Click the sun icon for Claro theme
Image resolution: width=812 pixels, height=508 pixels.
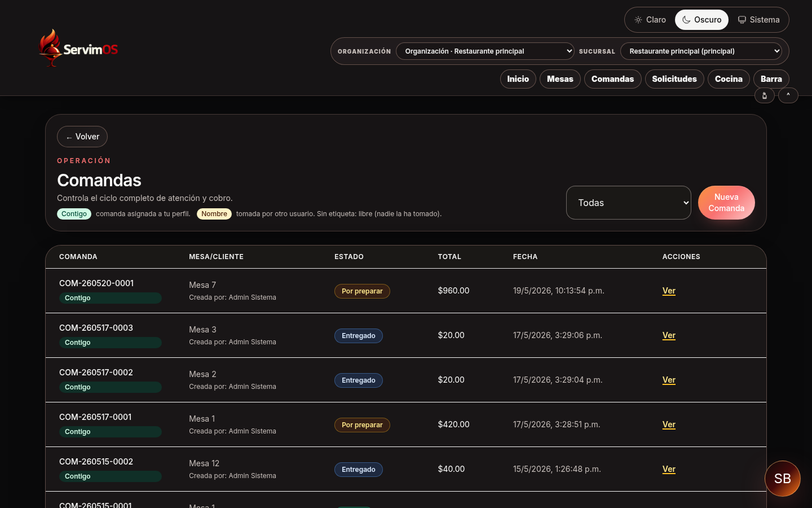[638, 20]
